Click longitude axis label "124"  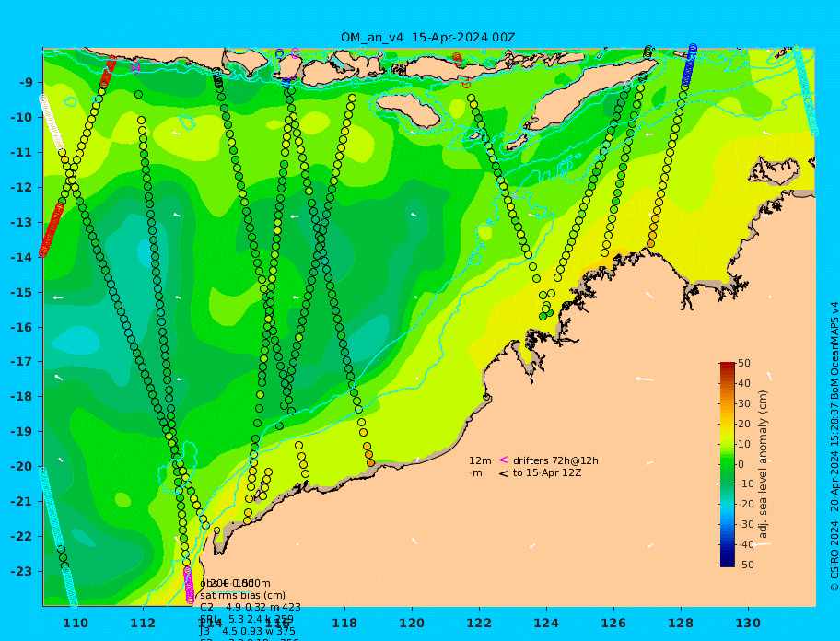pos(546,623)
